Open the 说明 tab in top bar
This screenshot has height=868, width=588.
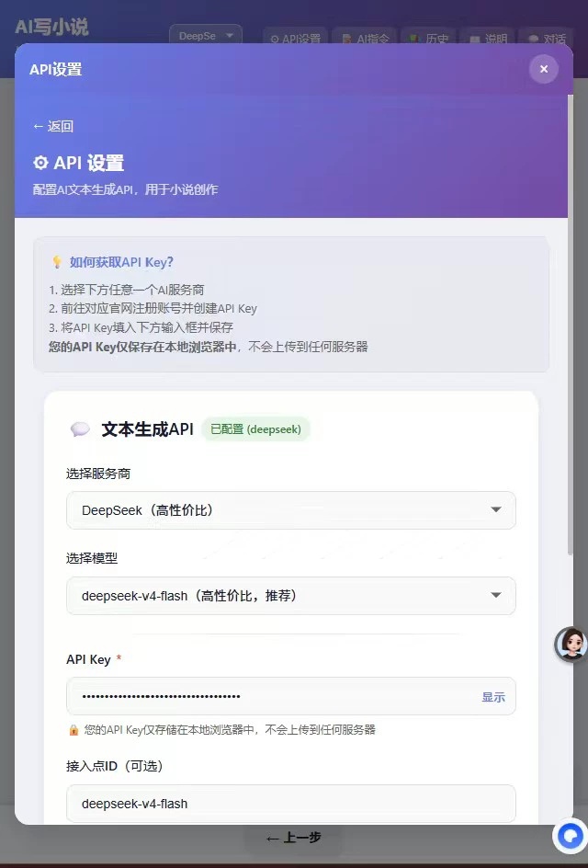click(x=489, y=38)
